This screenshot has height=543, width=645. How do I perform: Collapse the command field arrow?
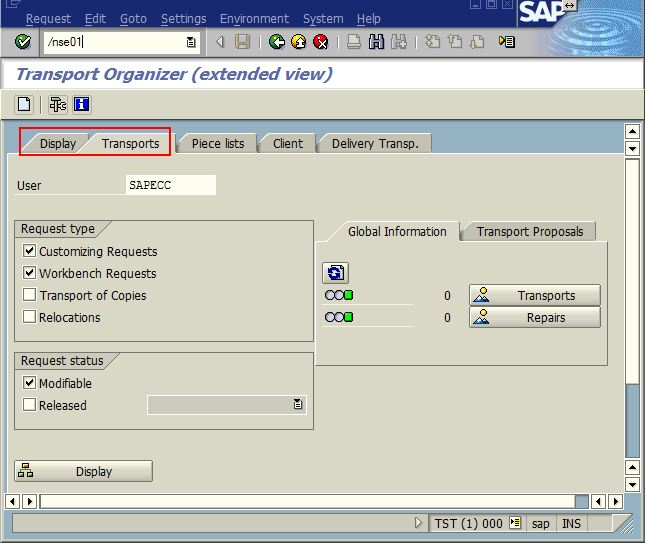(x=220, y=42)
